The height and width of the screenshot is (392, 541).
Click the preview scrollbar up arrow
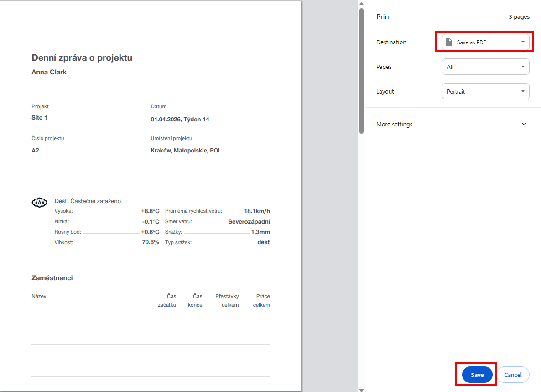361,4
